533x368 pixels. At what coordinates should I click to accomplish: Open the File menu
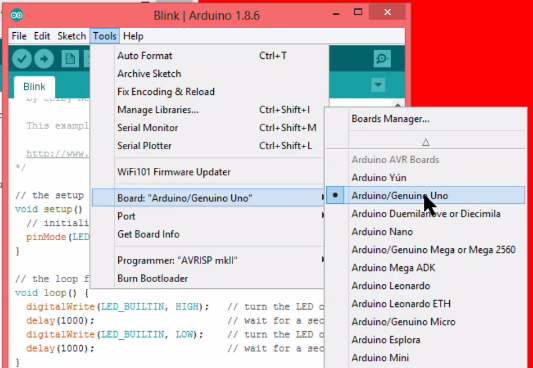click(x=19, y=36)
